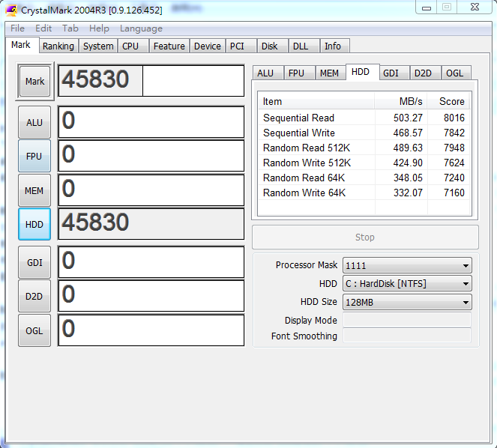Open the File menu
Viewport: 497px width, 448px height.
pos(17,28)
